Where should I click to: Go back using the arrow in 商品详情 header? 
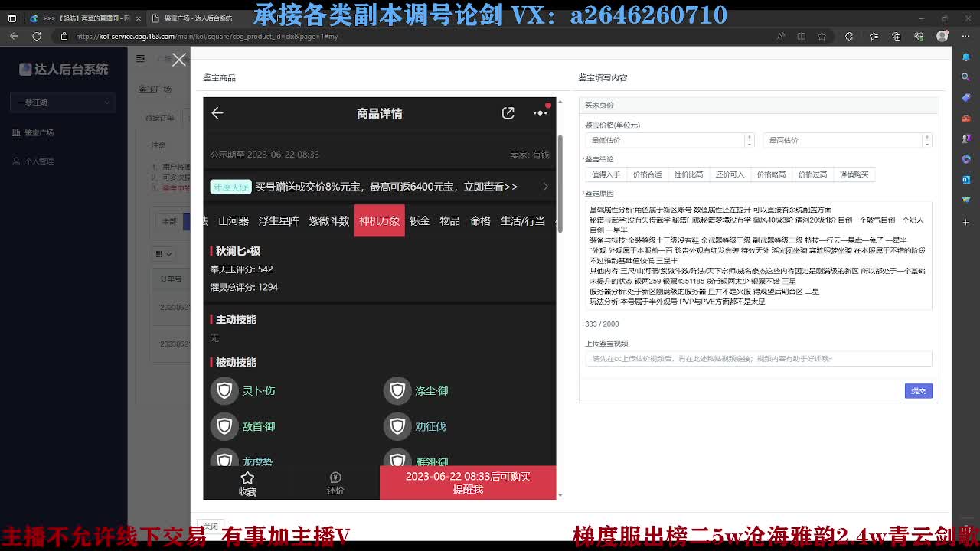point(217,113)
